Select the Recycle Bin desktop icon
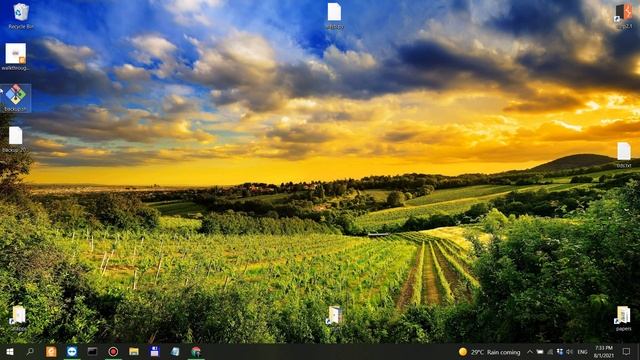640x360 pixels. click(21, 16)
